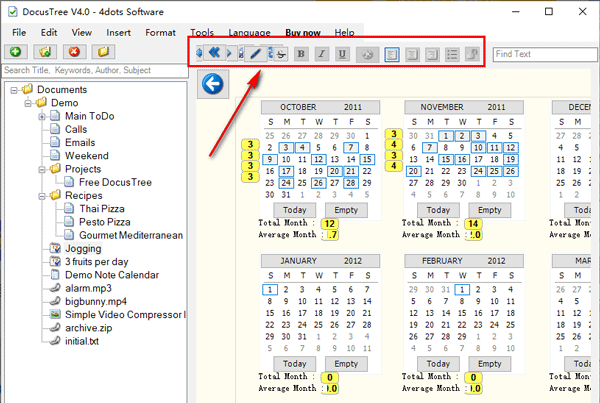Apply strikethrough formatting icon
The image size is (600, 403).
282,54
